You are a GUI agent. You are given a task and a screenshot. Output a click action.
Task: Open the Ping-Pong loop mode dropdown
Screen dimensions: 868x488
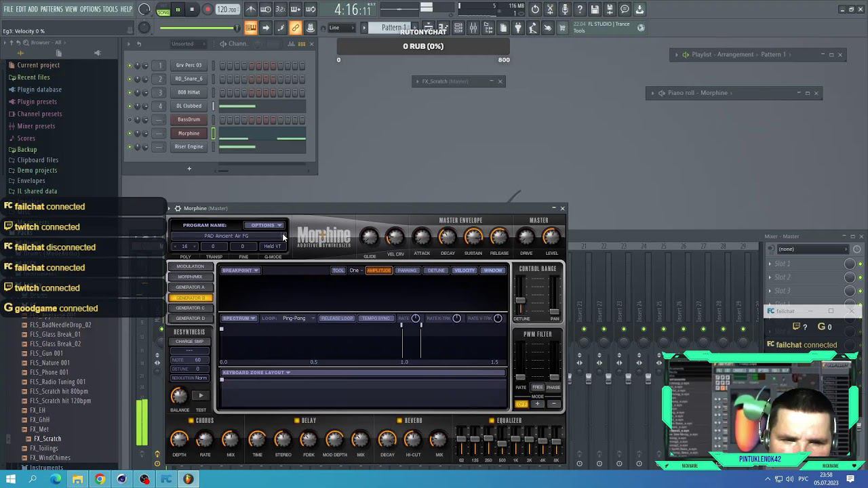[x=298, y=319]
